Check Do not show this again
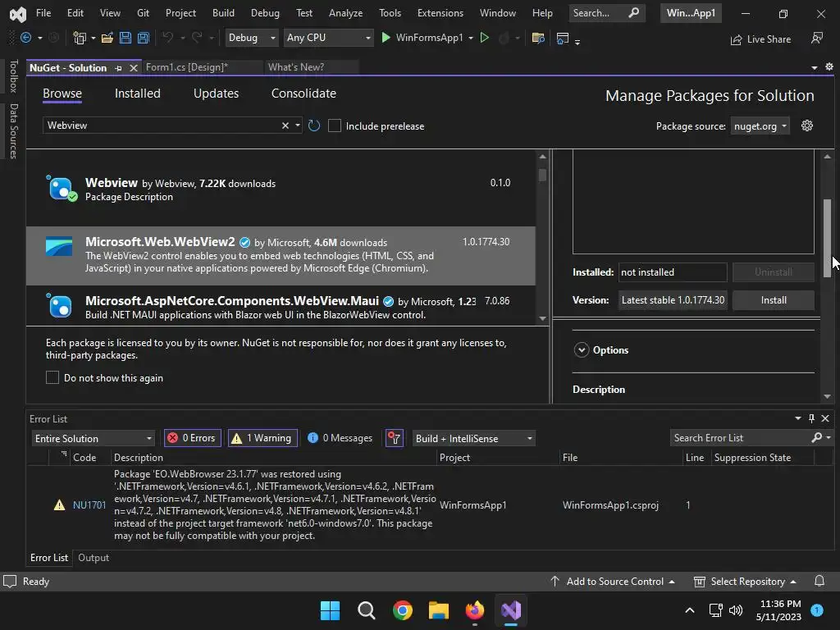 (x=52, y=377)
